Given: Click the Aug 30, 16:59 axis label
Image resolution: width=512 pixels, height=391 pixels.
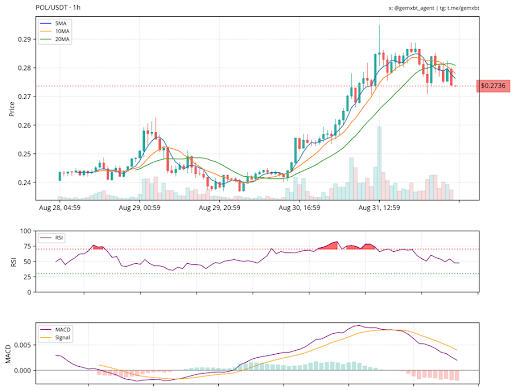Looking at the screenshot, I should click(x=299, y=208).
